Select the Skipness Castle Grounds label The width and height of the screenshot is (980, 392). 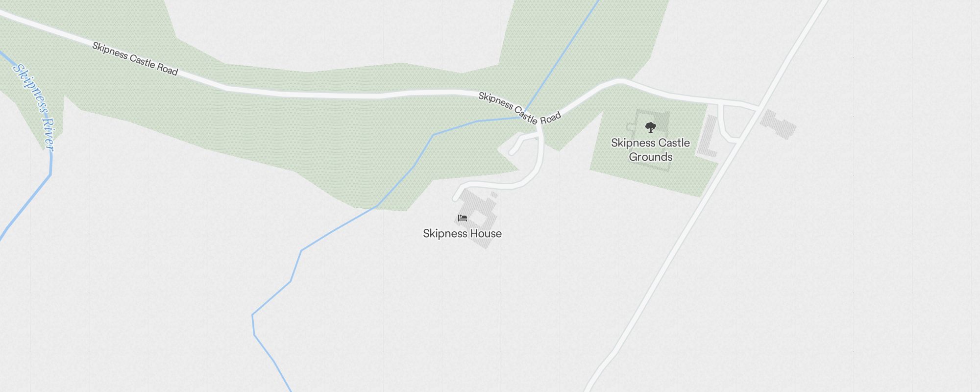(650, 150)
